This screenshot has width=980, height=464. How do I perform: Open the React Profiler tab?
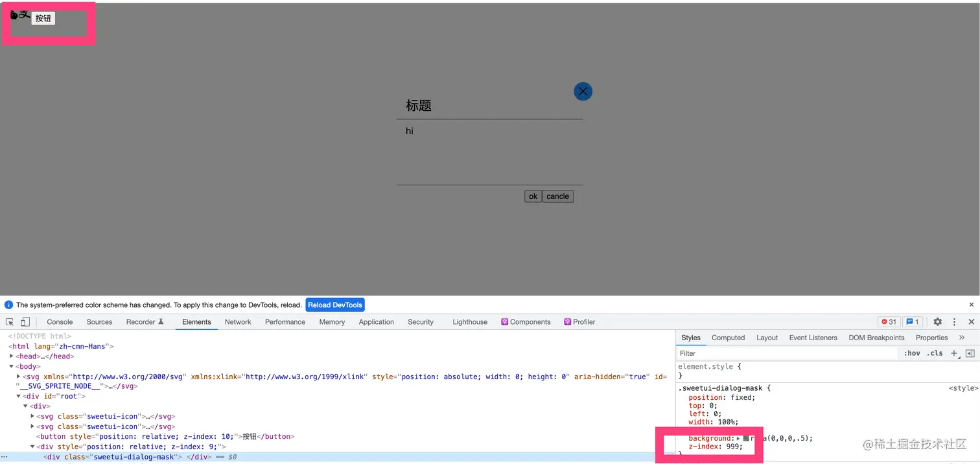coord(579,322)
